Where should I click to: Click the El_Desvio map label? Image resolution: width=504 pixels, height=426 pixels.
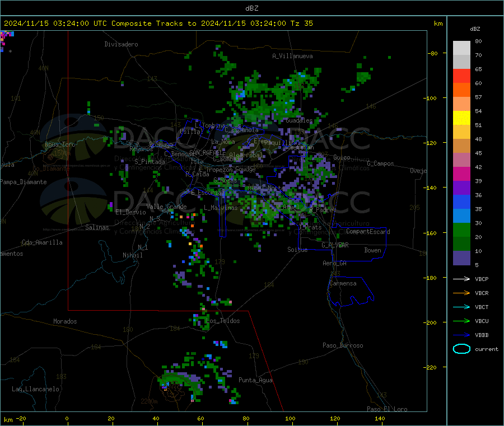coord(131,212)
